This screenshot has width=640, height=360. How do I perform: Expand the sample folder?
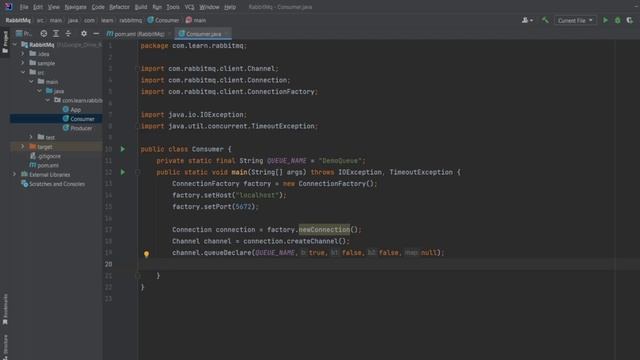[23, 63]
